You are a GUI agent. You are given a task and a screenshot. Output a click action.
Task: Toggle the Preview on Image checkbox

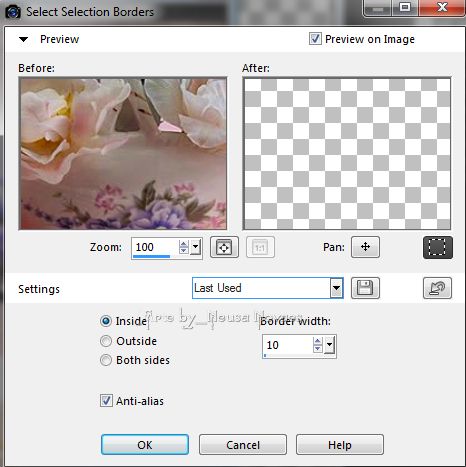[x=315, y=39]
